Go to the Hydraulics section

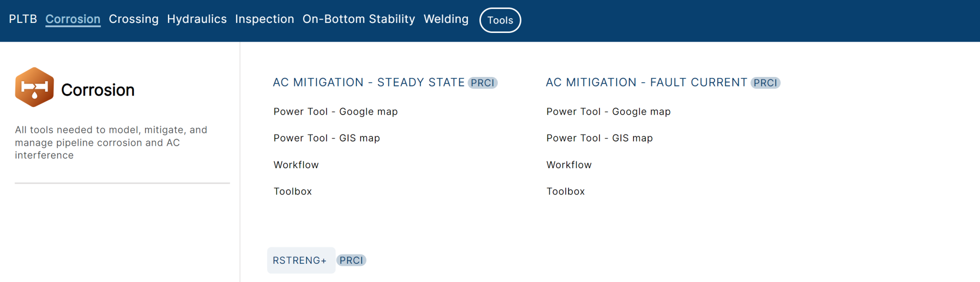[197, 19]
